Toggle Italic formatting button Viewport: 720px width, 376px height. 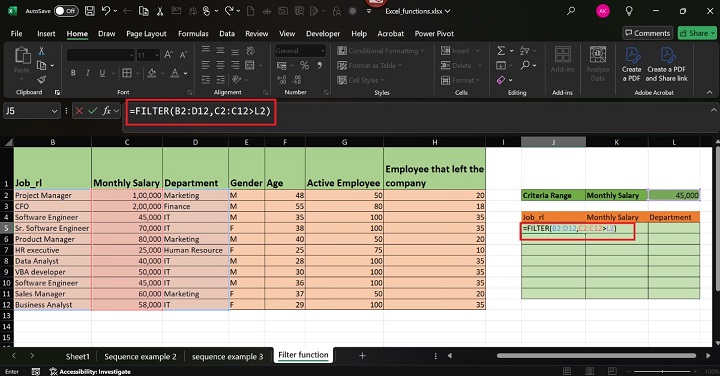point(88,73)
